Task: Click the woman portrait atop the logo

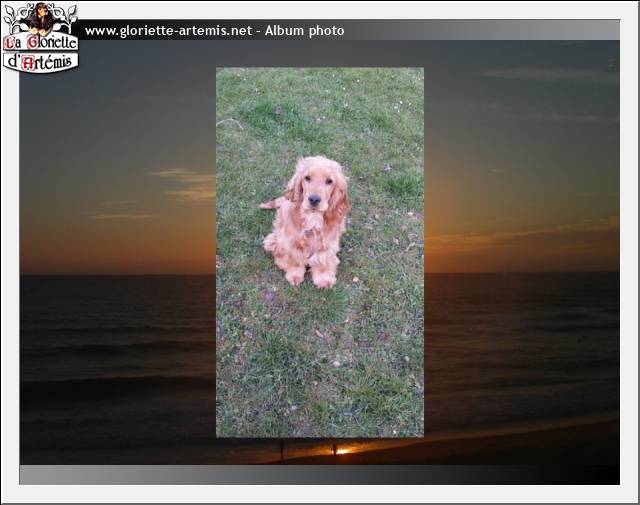Action: (x=42, y=18)
